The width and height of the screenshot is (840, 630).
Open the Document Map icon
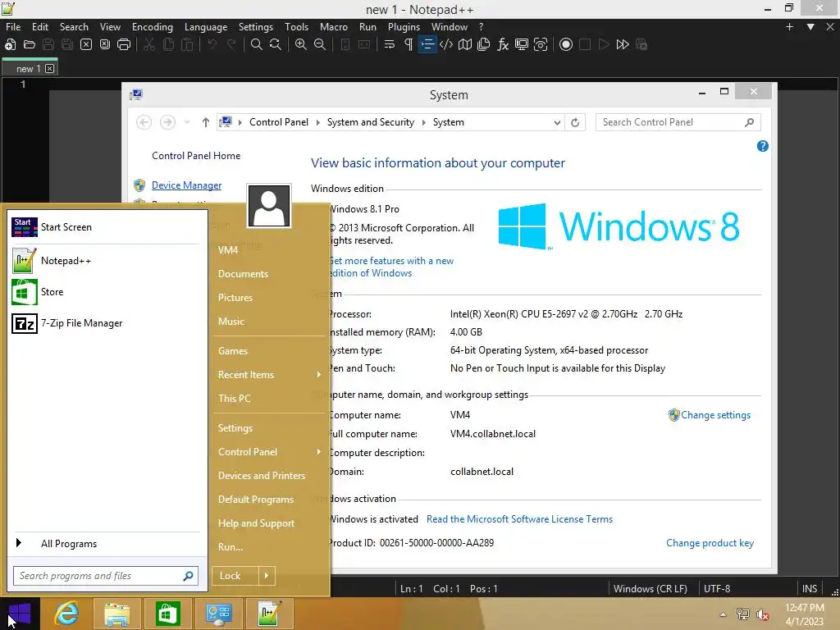pyautogui.click(x=465, y=44)
